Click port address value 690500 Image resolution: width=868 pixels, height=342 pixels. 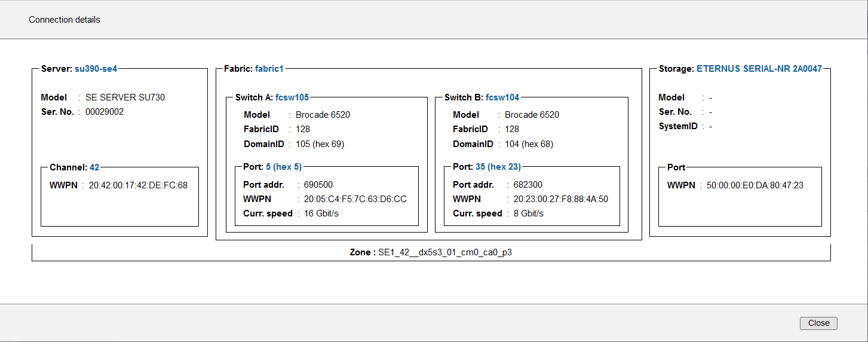[x=318, y=185]
